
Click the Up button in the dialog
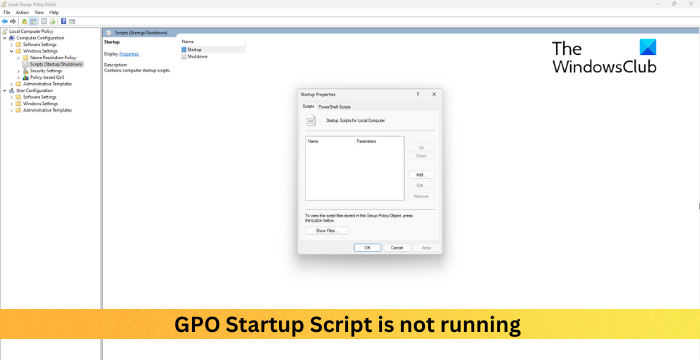tap(421, 147)
